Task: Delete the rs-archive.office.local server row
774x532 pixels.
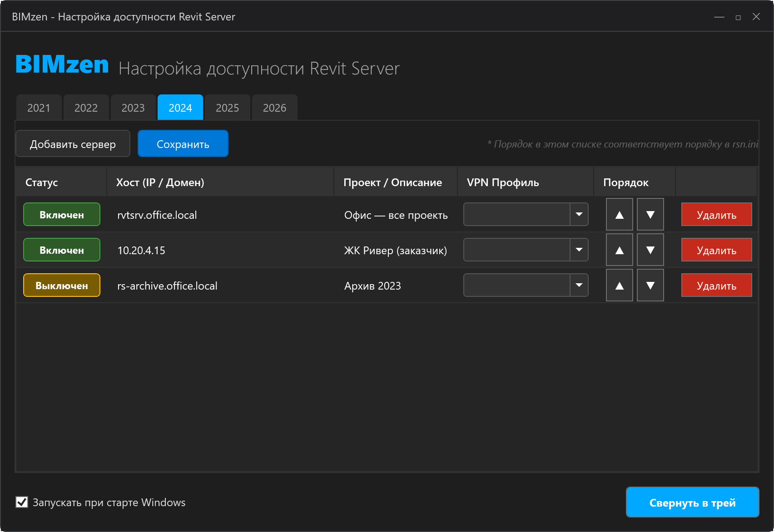Action: [716, 285]
